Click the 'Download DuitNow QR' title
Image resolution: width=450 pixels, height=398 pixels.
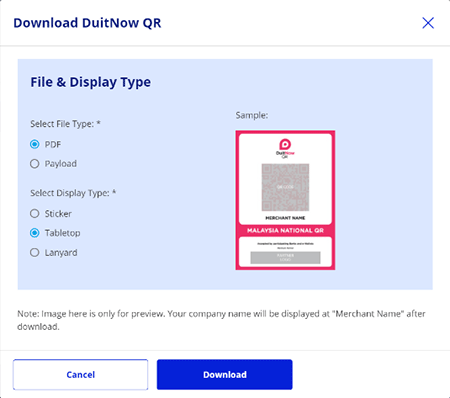pos(87,23)
